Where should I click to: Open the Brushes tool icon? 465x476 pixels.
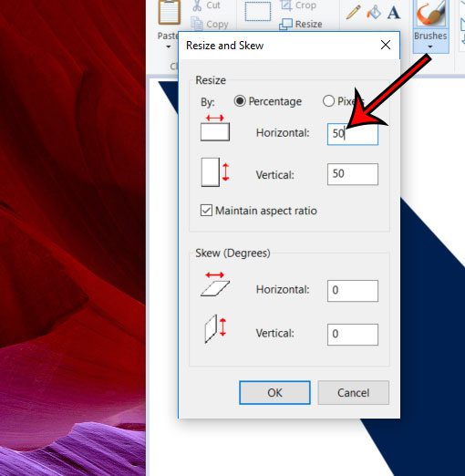pyautogui.click(x=430, y=13)
